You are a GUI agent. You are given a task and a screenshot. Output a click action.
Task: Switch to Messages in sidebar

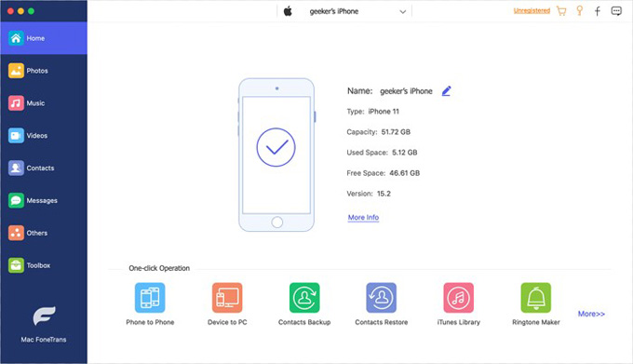tap(44, 200)
